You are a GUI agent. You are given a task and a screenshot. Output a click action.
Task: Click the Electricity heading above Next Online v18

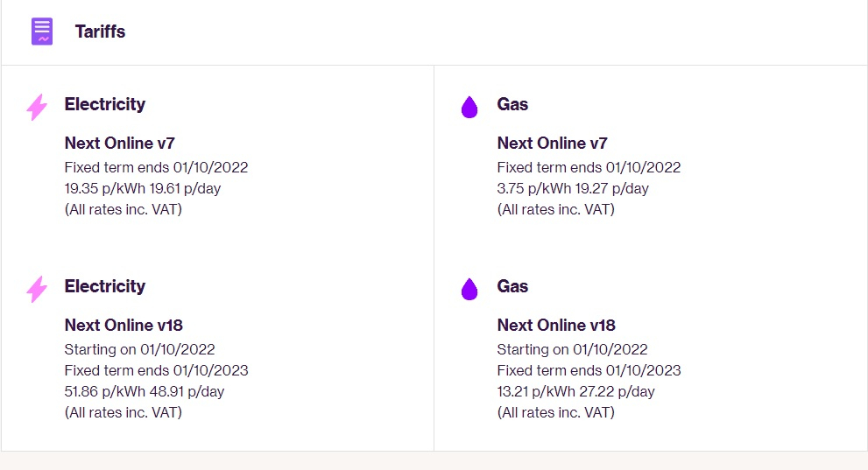105,286
